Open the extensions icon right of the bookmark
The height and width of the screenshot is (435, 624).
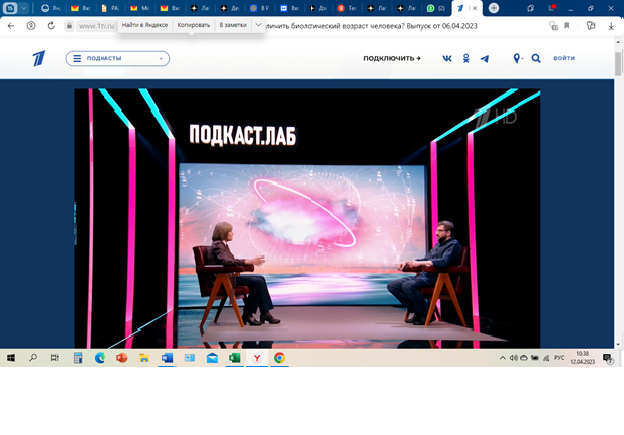tap(591, 26)
